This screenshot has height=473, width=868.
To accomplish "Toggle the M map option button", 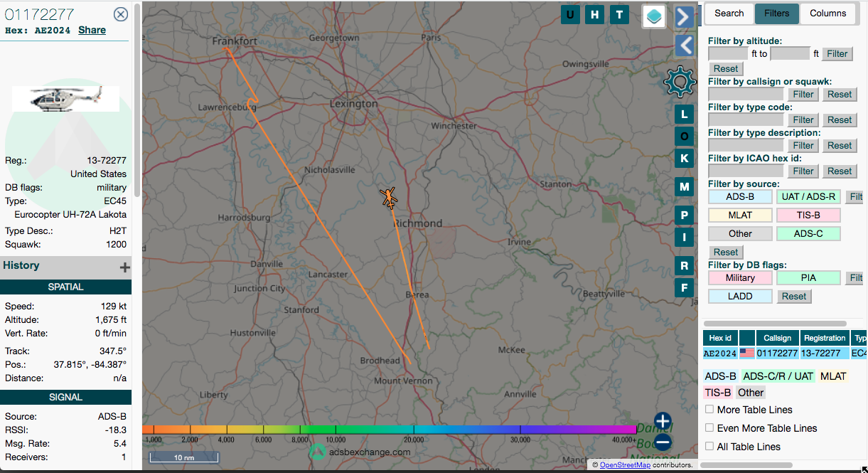I will 684,186.
